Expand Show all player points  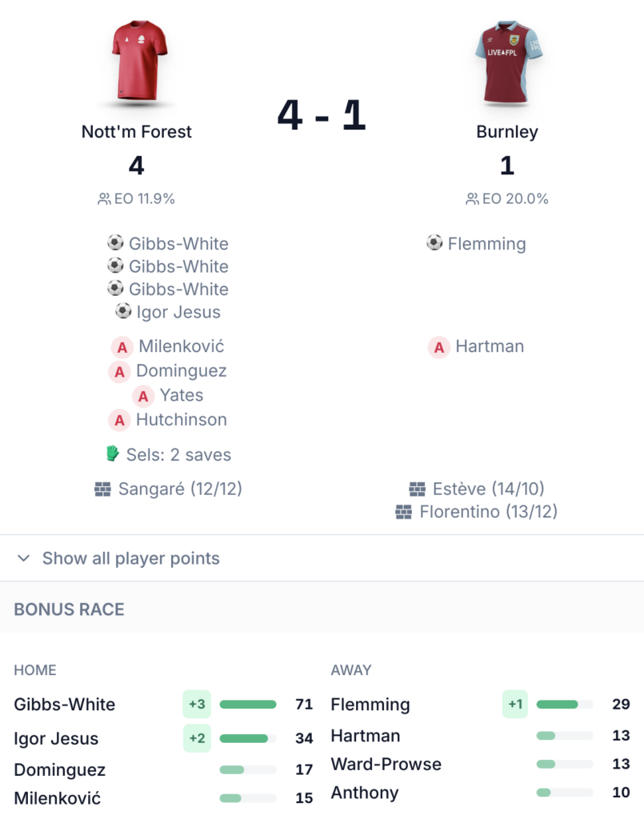(130, 558)
